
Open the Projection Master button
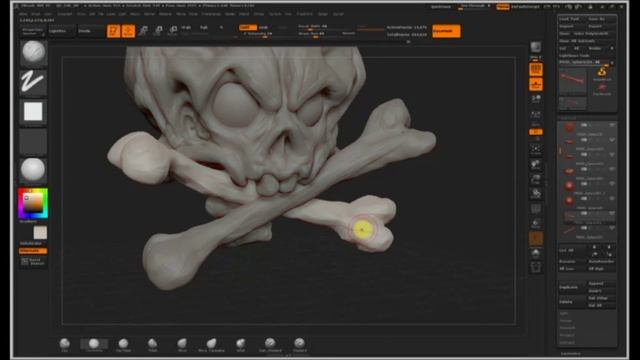(33, 31)
